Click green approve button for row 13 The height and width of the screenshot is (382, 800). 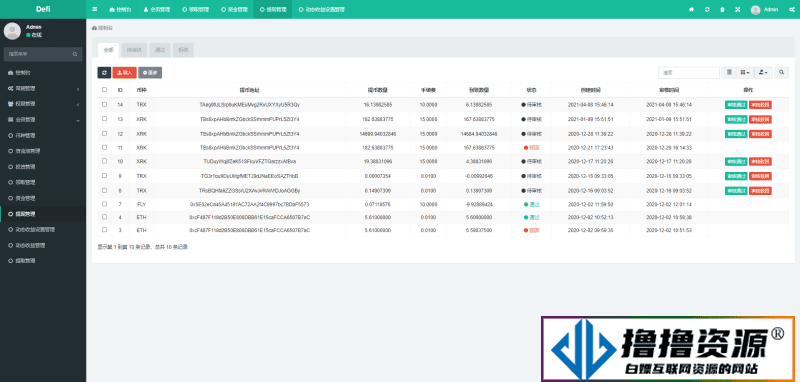point(736,119)
